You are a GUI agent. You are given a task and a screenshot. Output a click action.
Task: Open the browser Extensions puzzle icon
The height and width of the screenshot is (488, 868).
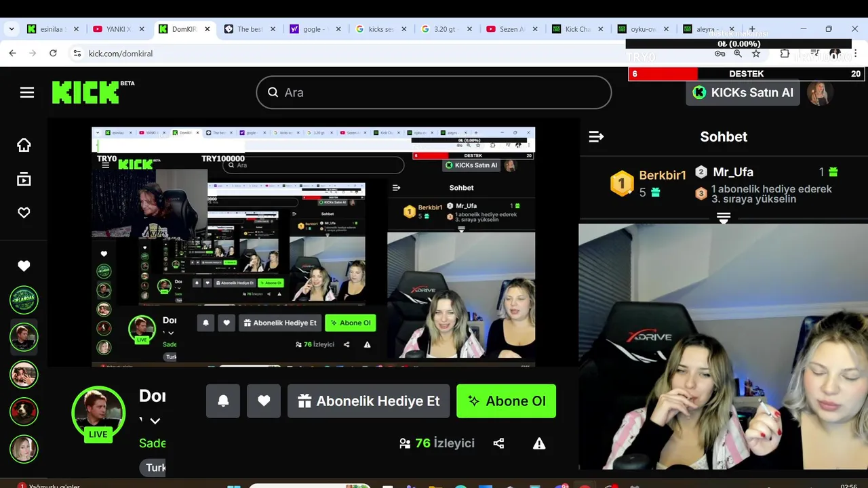click(785, 54)
